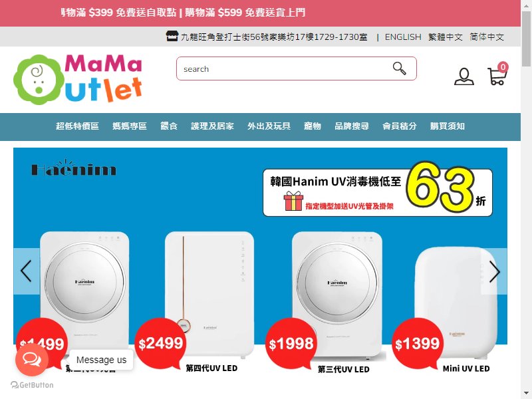Expand the 護理及居家 category menu
This screenshot has width=532, height=399.
point(212,126)
